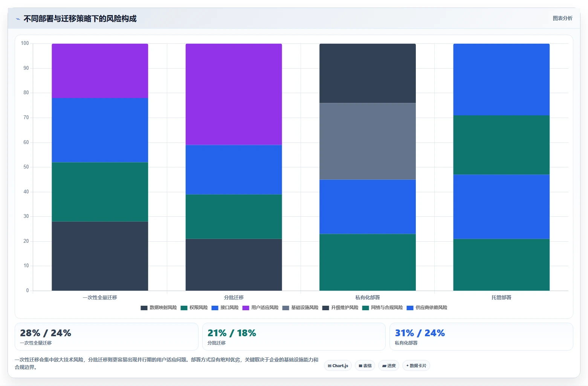Click the bottom green segment of 托管部署 bar
The width and height of the screenshot is (588, 386).
[x=501, y=265]
